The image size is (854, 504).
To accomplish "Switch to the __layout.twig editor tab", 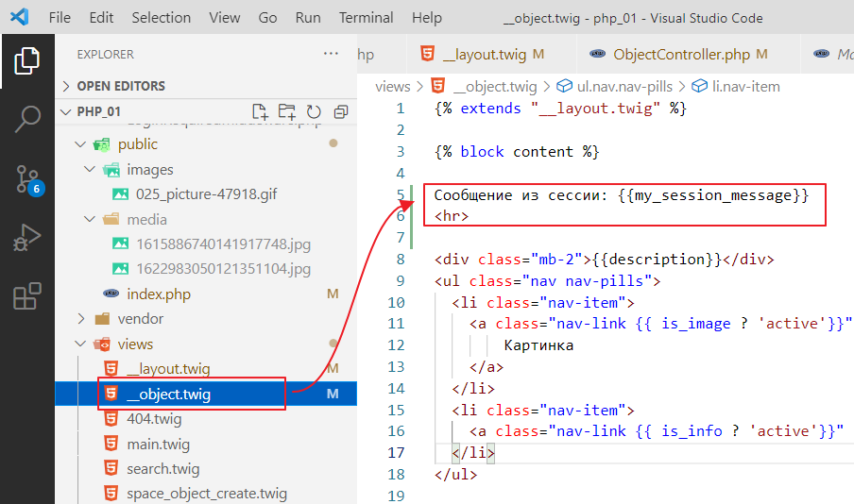I will 483,55.
